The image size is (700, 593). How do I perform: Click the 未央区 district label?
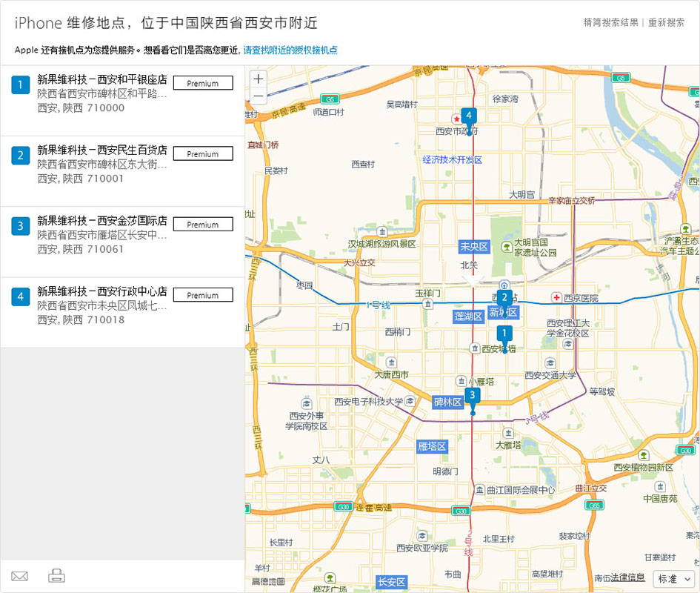point(474,247)
